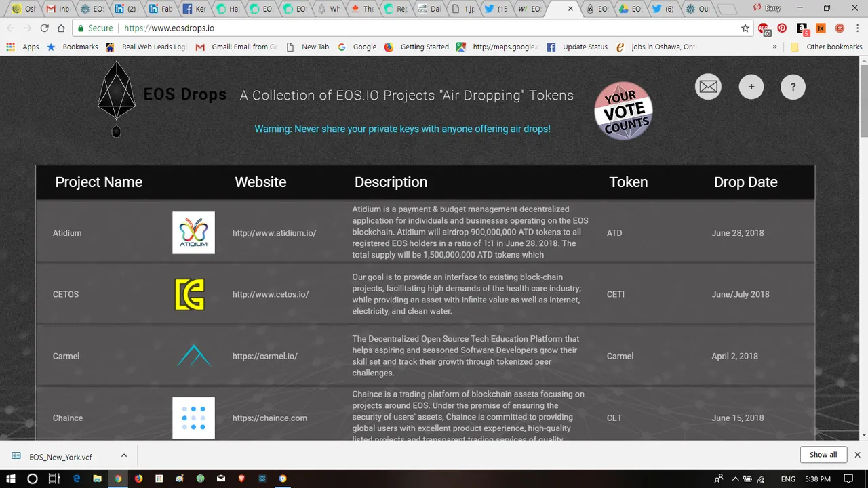Image resolution: width=868 pixels, height=488 pixels.
Task: Open Real Web Leads Login bookmark
Action: pos(146,47)
